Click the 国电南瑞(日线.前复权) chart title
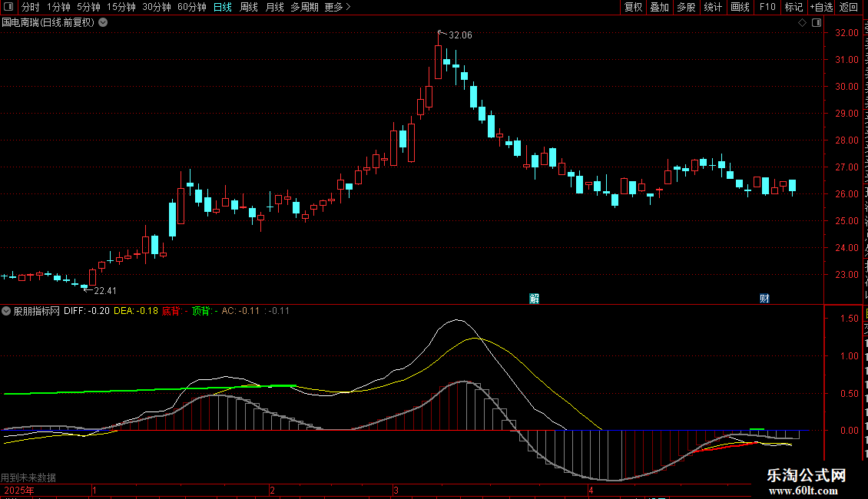 point(48,23)
